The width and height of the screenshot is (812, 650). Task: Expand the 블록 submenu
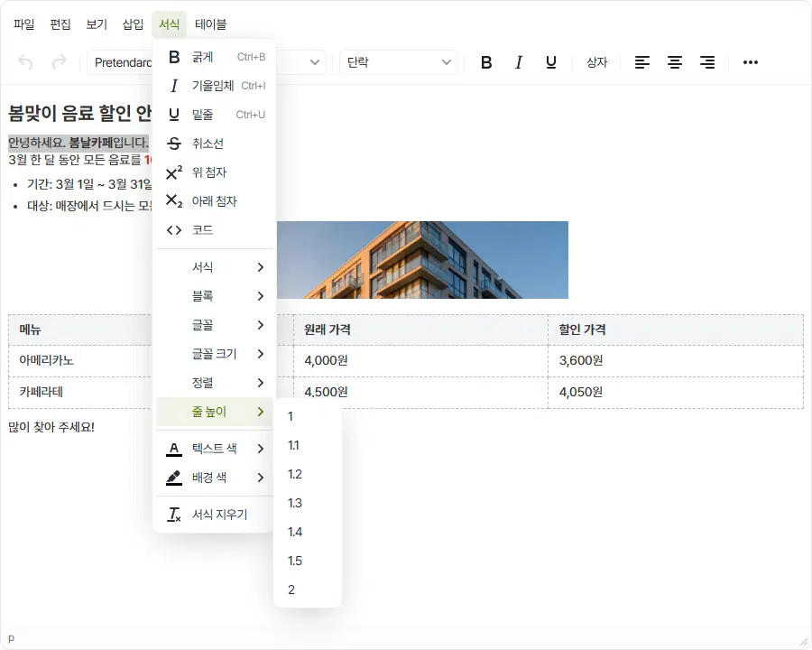tap(215, 296)
